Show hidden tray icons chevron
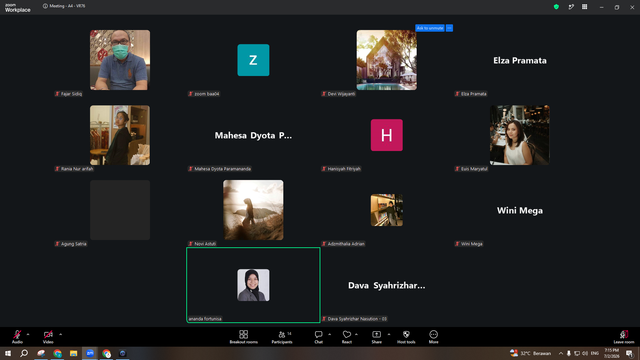Screen dimensions: 640x360 [x=561, y=353]
